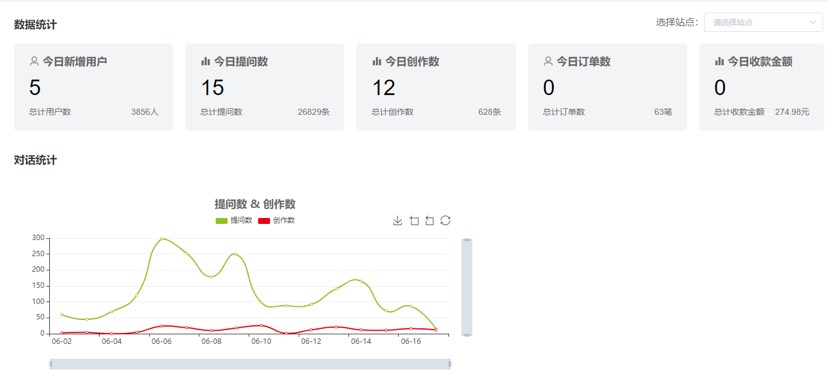
Task: Click the total orders value 63笔
Action: click(x=663, y=112)
